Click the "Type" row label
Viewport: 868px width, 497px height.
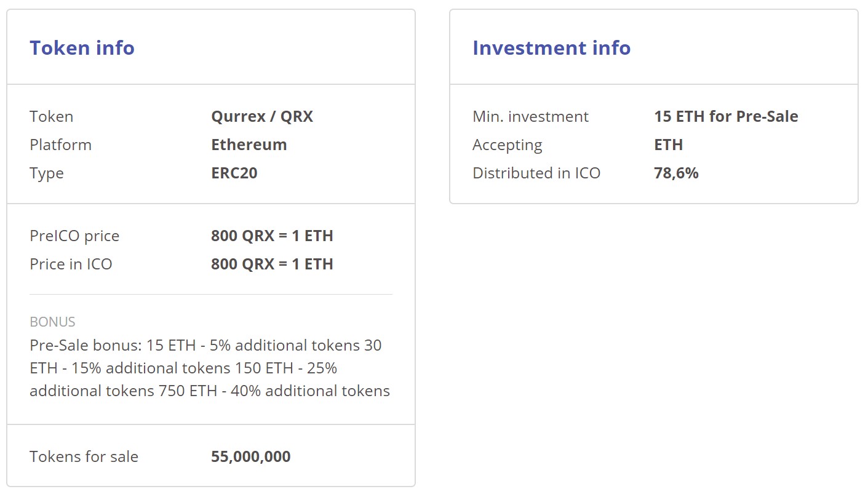[46, 173]
